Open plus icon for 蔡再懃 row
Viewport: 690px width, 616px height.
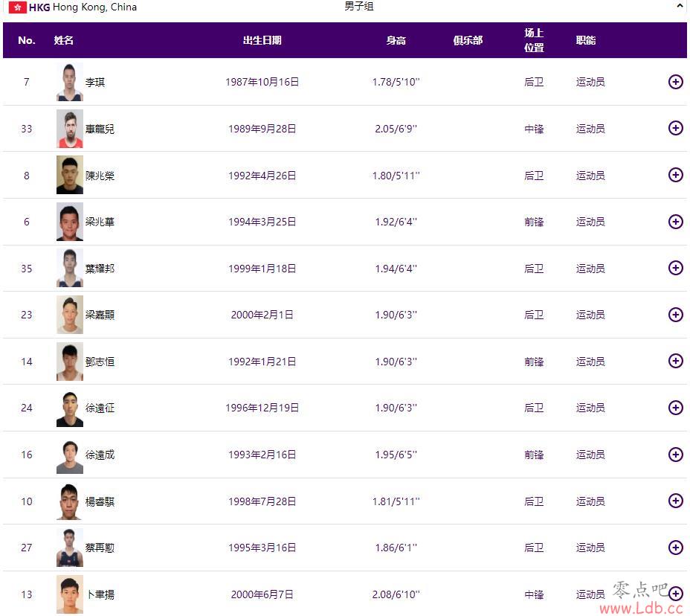tap(675, 548)
